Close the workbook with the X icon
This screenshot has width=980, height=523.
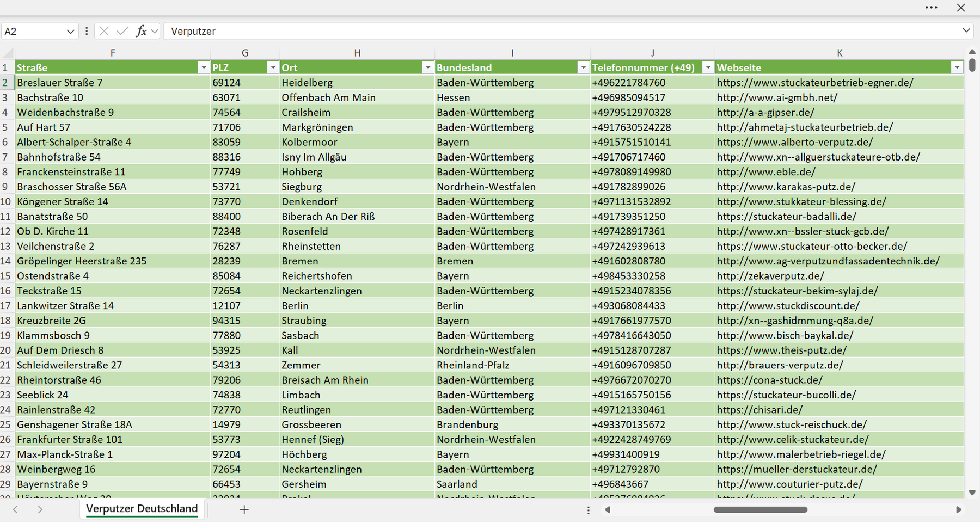(961, 8)
